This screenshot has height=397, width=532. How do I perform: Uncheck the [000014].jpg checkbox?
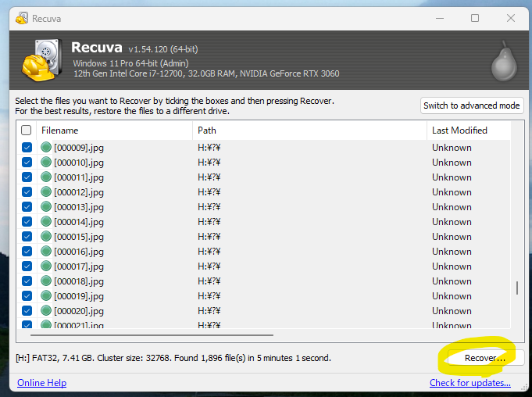coord(27,222)
